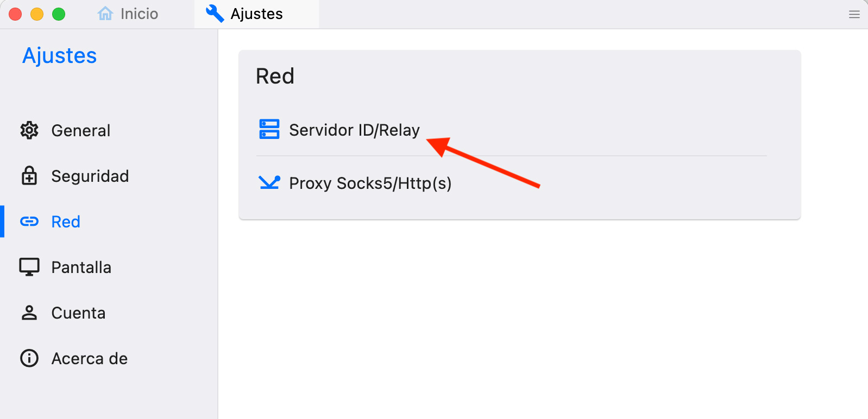The height and width of the screenshot is (419, 868).
Task: Open the hamburger menu at top right
Action: pyautogui.click(x=854, y=15)
